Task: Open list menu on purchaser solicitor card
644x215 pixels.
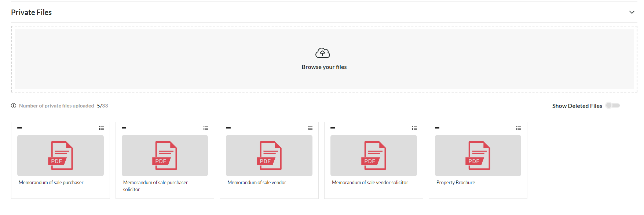Action: pyautogui.click(x=206, y=128)
